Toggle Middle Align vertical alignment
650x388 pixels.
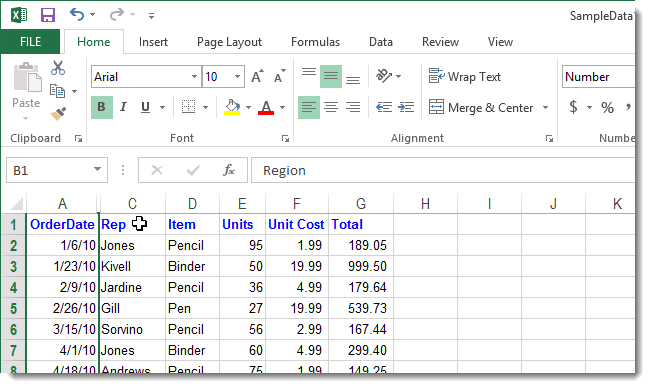[x=331, y=76]
